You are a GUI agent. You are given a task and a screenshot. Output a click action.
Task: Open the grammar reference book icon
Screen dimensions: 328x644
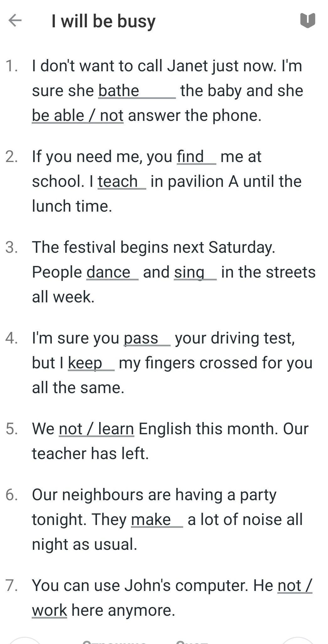point(307,21)
